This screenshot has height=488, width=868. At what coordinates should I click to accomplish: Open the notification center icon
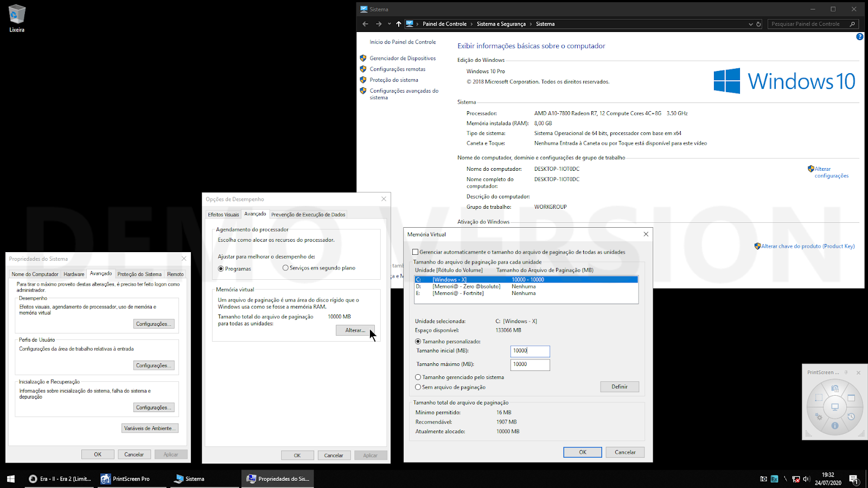point(853,479)
